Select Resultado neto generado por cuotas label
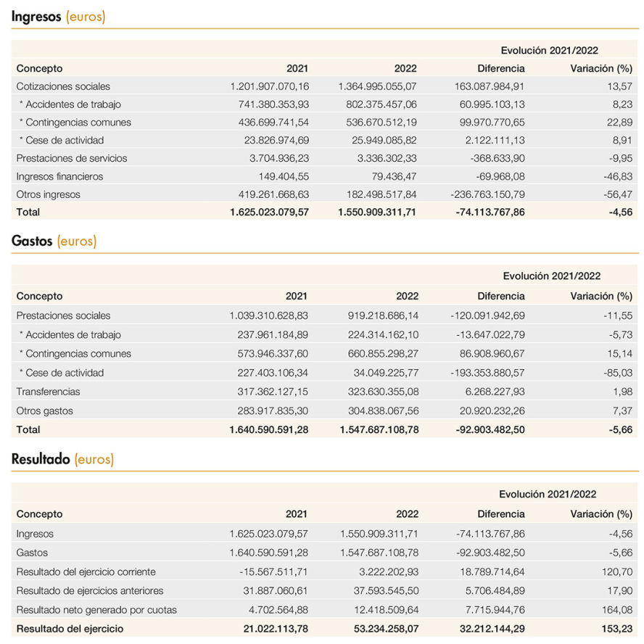The image size is (644, 644). pos(96,610)
